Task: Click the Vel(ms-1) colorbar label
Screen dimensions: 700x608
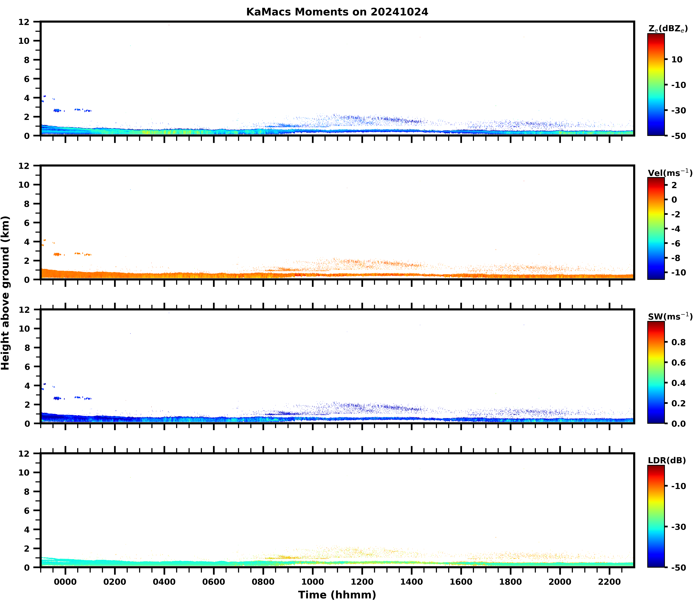Action: (670, 173)
